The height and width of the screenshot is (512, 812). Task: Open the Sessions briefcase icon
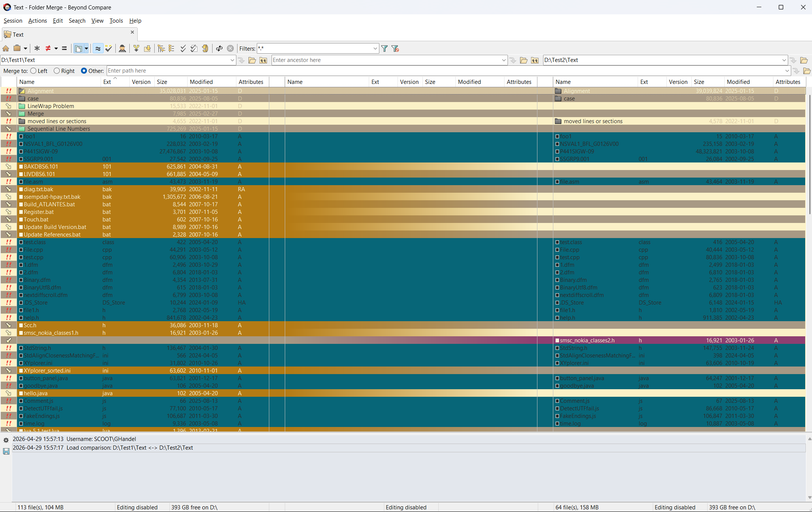[x=17, y=48]
